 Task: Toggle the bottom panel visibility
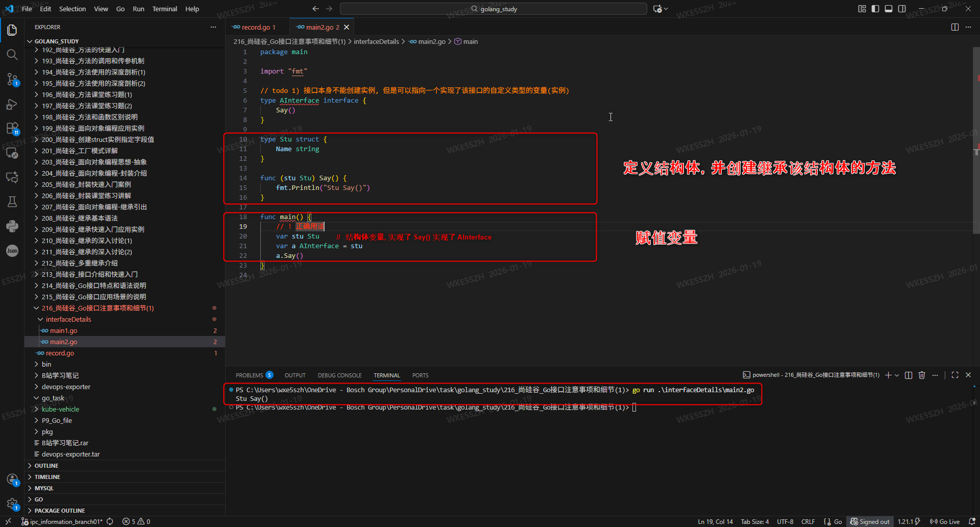(x=889, y=9)
